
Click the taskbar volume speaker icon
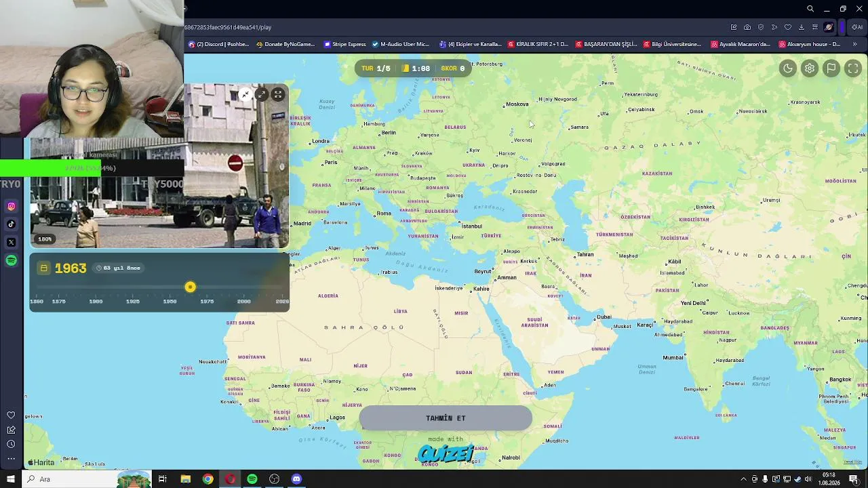[x=808, y=479]
